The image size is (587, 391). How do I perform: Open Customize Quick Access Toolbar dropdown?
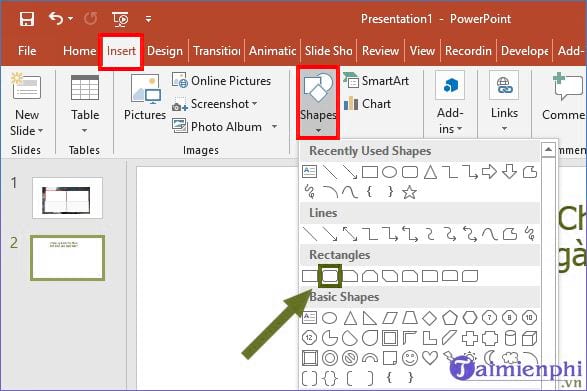tap(149, 19)
